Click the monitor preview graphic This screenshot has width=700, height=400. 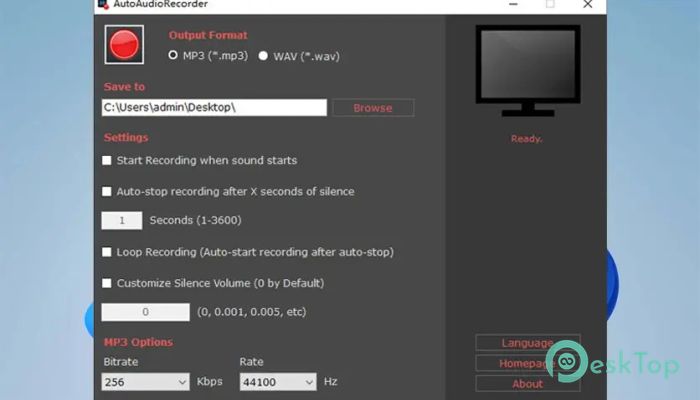click(528, 71)
